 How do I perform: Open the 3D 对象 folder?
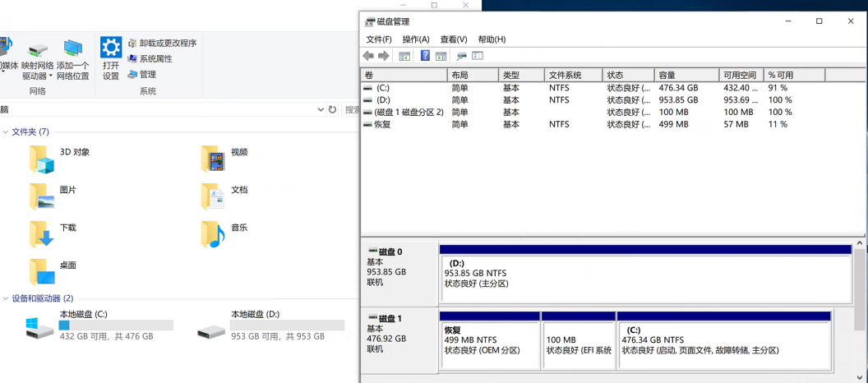click(42, 159)
